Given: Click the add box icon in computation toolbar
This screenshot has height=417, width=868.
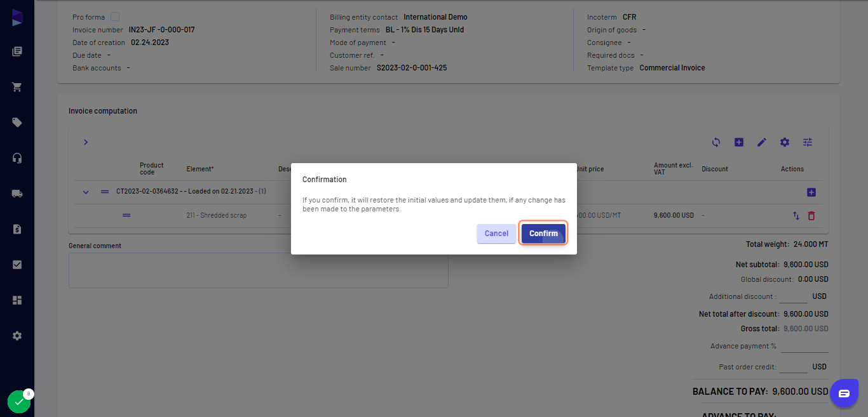Looking at the screenshot, I should [739, 142].
